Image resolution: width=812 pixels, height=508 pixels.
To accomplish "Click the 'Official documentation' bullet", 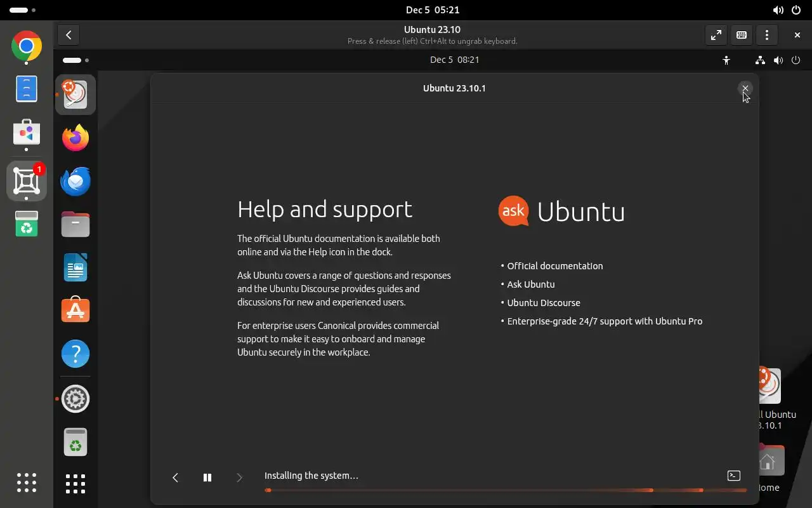I will [555, 266].
